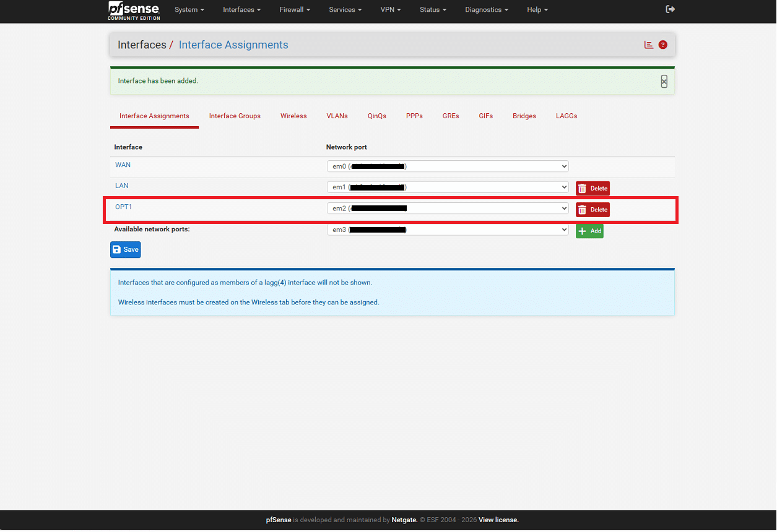Click the View license link in footer
This screenshot has width=777, height=532.
point(498,520)
